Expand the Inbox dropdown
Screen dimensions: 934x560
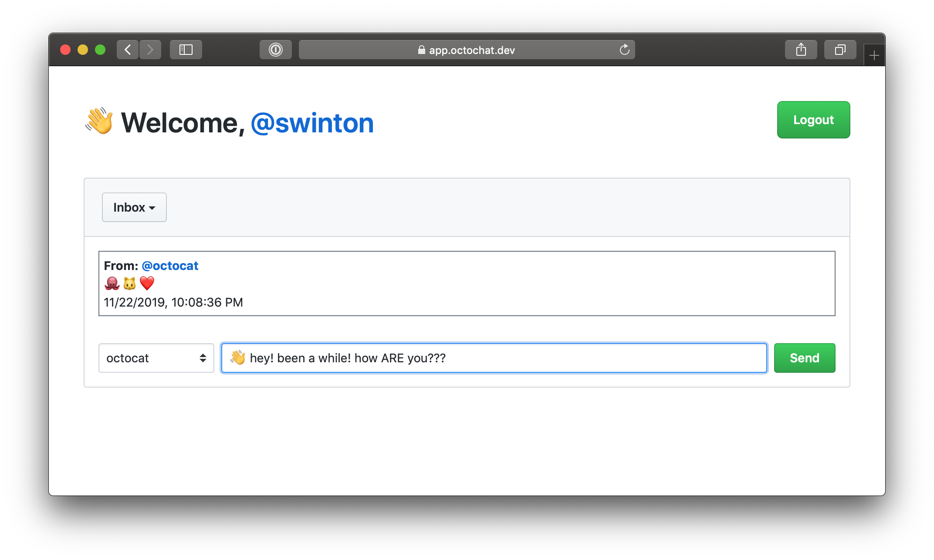[x=134, y=207]
